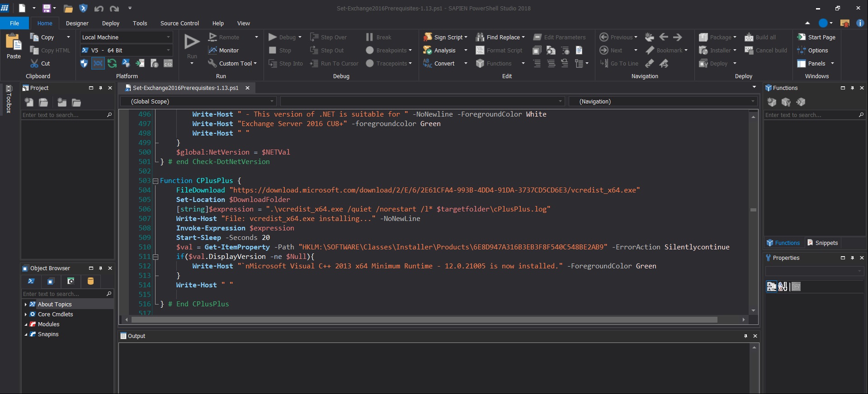The width and height of the screenshot is (868, 394).
Task: Click the Run play arrow icon
Action: 192,42
